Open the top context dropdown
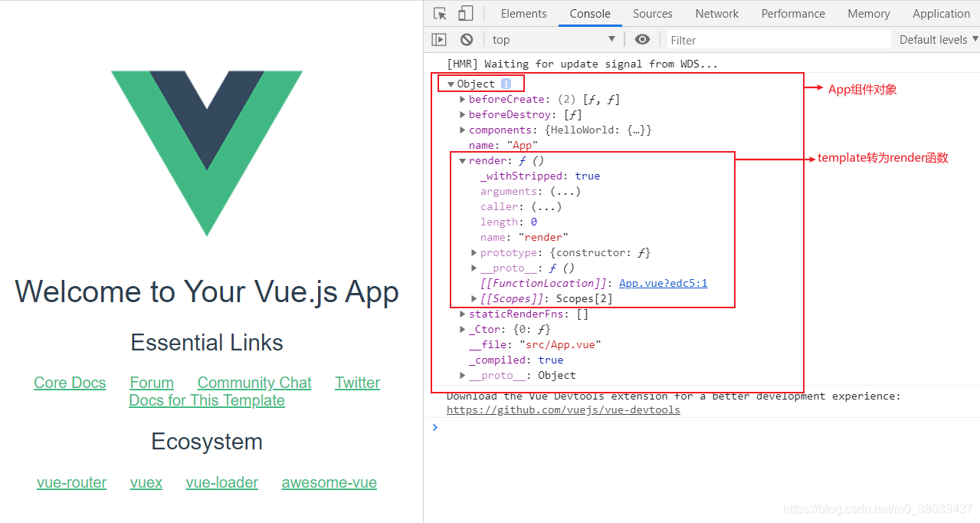Image resolution: width=980 pixels, height=523 pixels. pyautogui.click(x=554, y=39)
